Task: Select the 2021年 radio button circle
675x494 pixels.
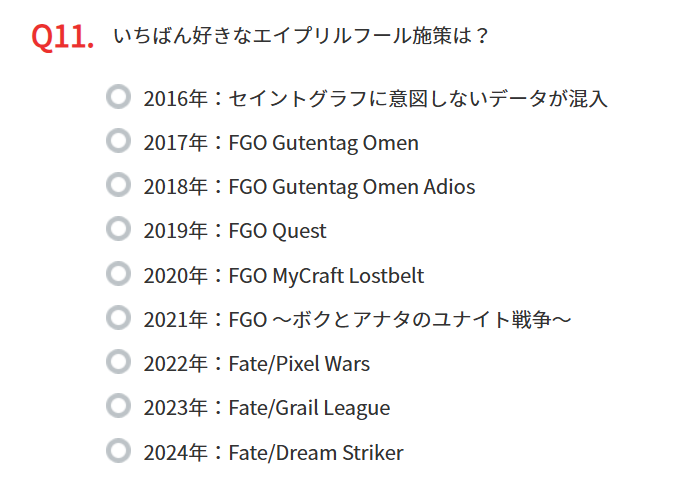Action: [x=118, y=318]
